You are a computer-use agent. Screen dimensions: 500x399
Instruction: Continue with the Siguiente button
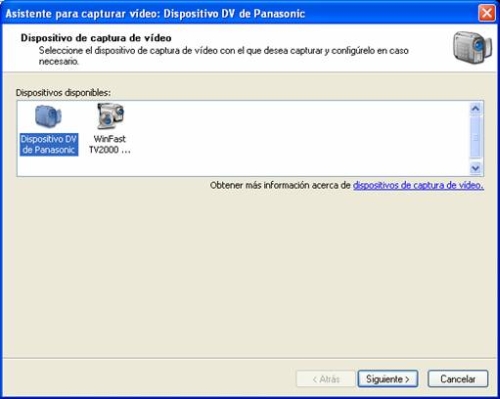(388, 379)
